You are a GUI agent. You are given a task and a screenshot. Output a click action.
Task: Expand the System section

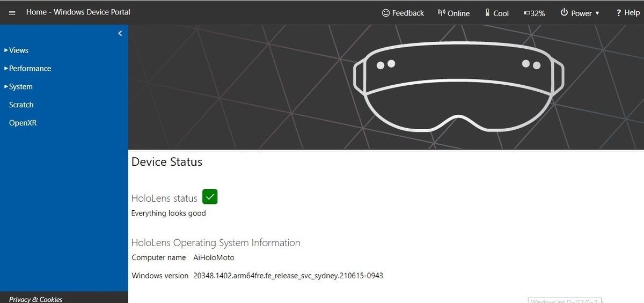click(18, 86)
